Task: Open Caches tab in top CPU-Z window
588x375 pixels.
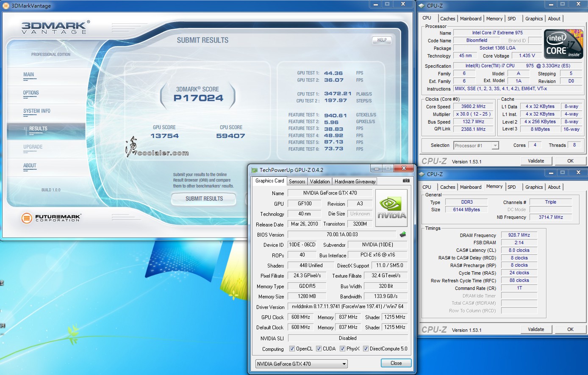Action: (447, 19)
